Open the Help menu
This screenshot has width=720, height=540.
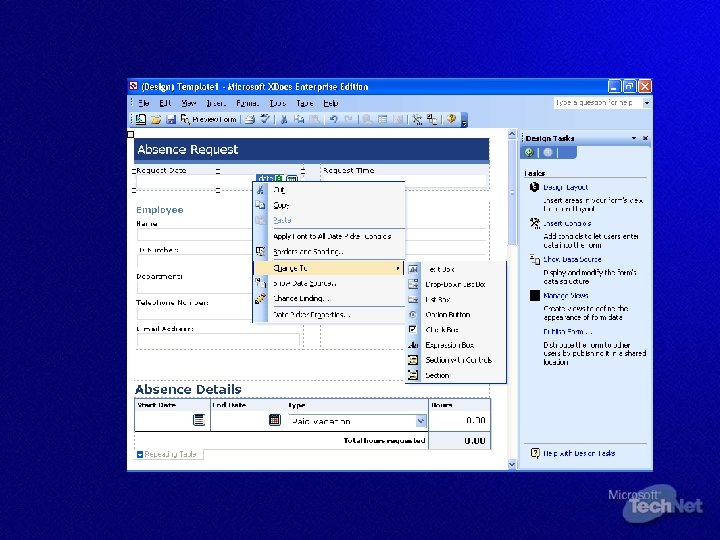click(331, 103)
